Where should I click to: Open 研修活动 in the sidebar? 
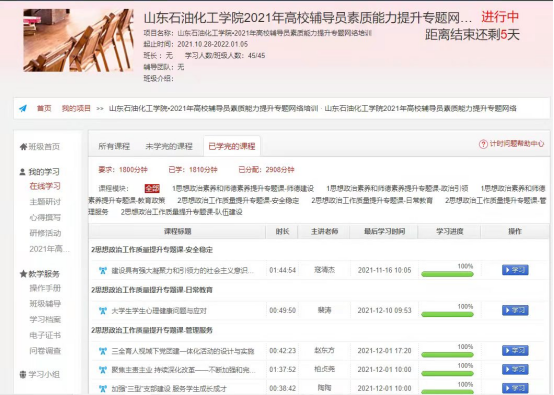pos(45,233)
